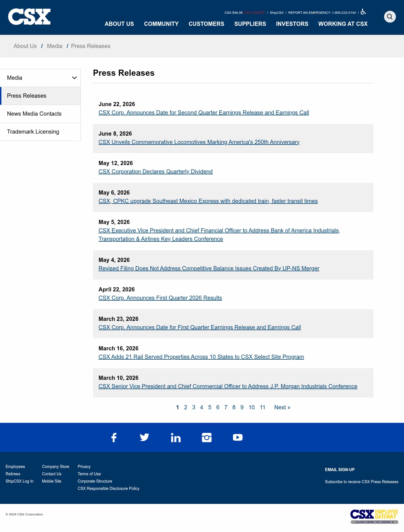The image size is (404, 532).
Task: Go to page 2 of press releases
Action: (x=185, y=407)
